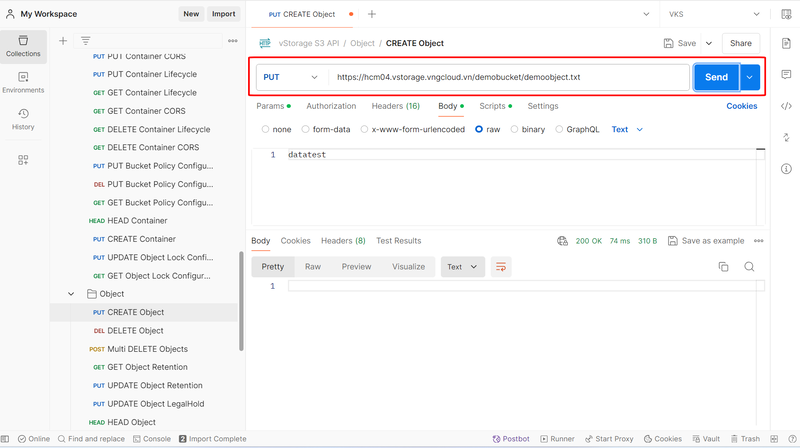Click the Send button

click(x=716, y=77)
